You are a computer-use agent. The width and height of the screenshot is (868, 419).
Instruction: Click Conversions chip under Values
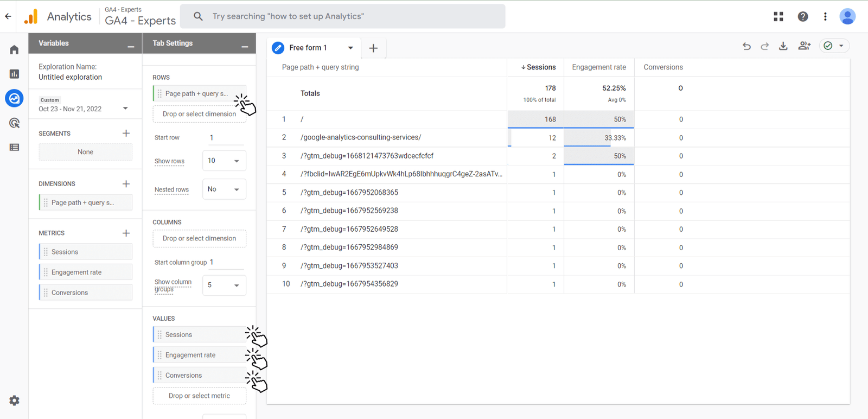click(199, 375)
